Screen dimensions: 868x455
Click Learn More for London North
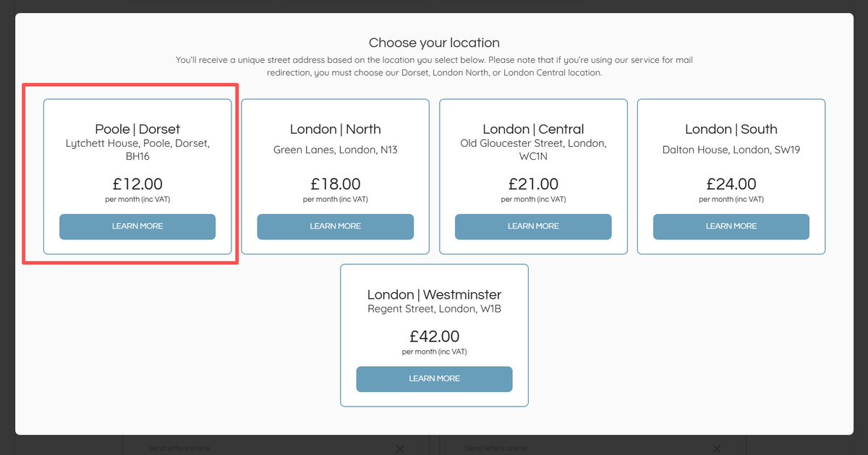[x=335, y=226]
